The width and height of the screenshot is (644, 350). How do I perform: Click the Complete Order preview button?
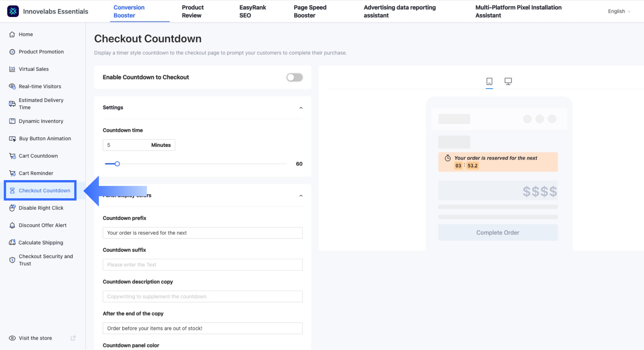[498, 233]
